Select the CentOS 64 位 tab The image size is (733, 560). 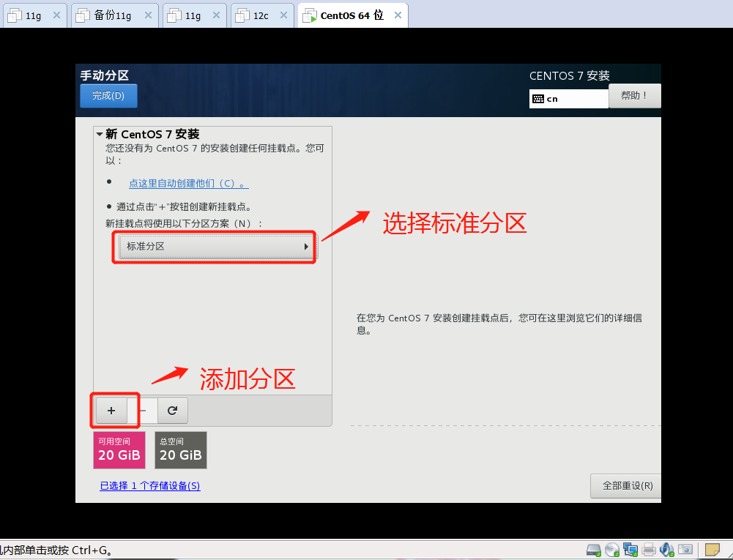pos(353,15)
